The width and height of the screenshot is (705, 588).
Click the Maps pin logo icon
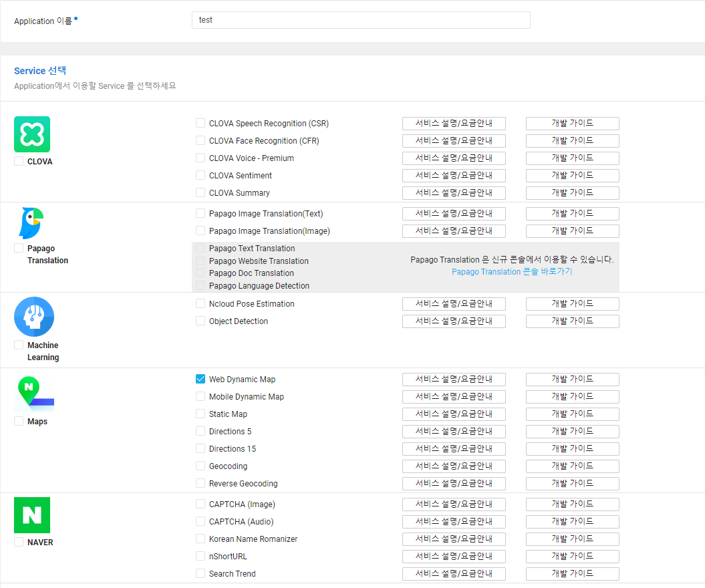click(34, 394)
